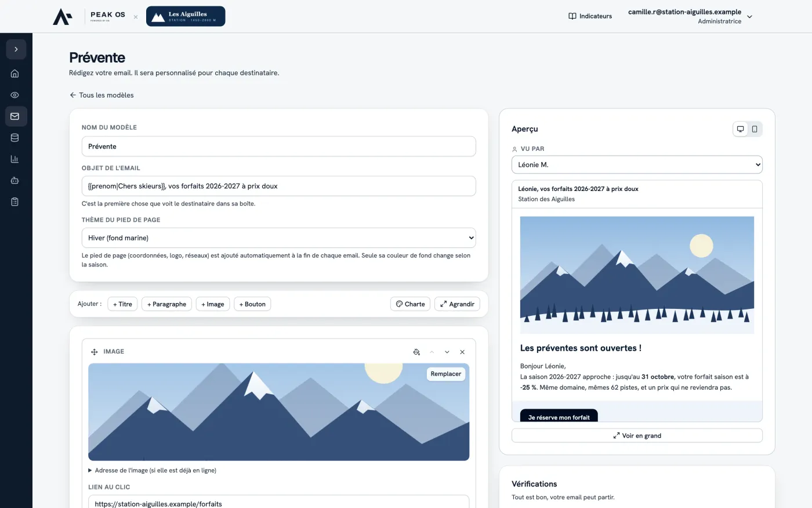Move the Image block down
This screenshot has height=508, width=812.
pos(447,352)
